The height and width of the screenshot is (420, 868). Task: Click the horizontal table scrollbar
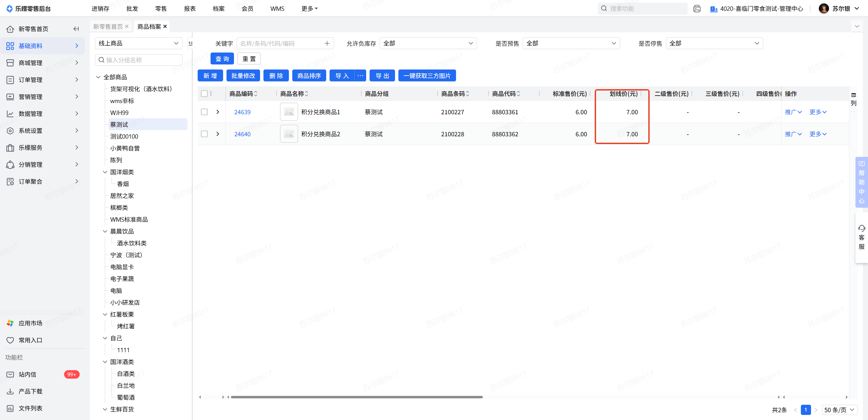(356, 397)
